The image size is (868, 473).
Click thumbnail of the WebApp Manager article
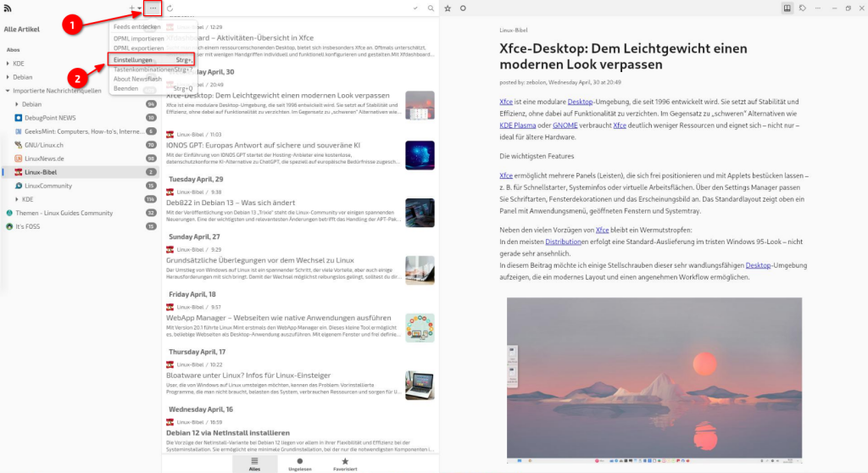[x=420, y=328]
